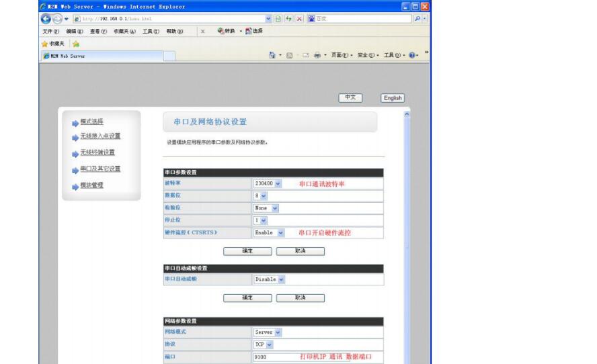Switch language with the English button
597x364 pixels.
click(x=393, y=98)
